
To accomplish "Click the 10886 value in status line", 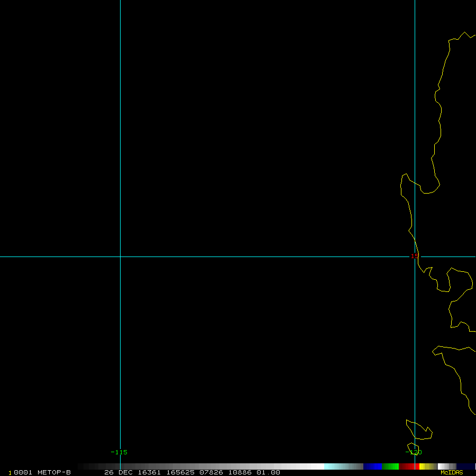I will 240,472.
